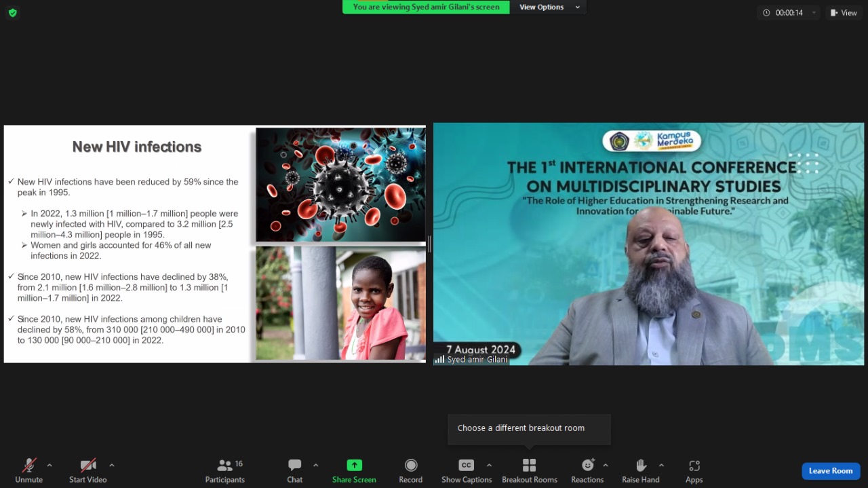Open the chat options arrow beside Chat
The height and width of the screenshot is (488, 868).
click(x=315, y=465)
